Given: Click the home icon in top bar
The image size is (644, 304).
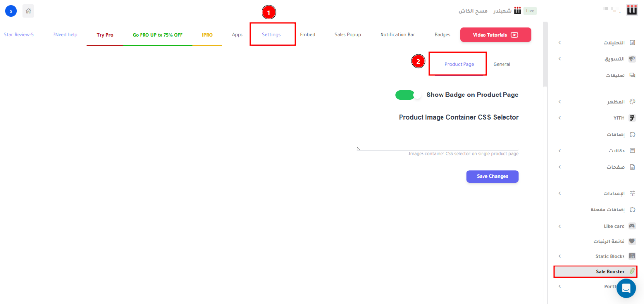Looking at the screenshot, I should pos(28,11).
